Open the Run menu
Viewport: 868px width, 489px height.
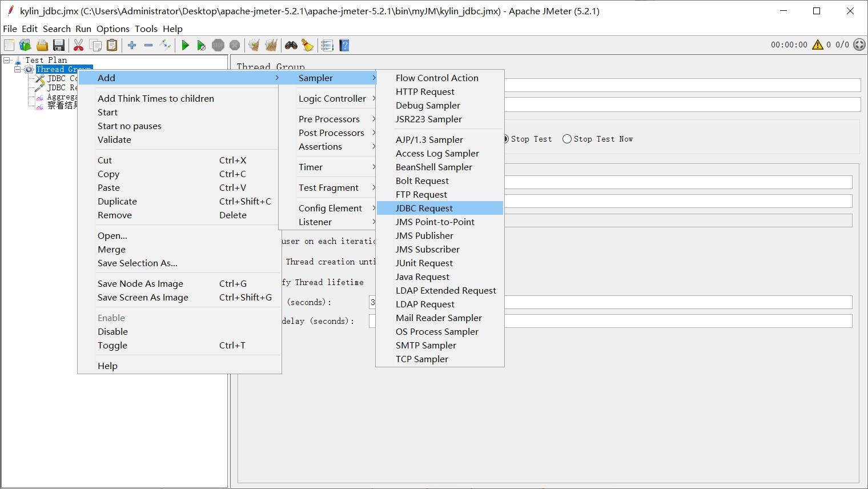coord(83,29)
